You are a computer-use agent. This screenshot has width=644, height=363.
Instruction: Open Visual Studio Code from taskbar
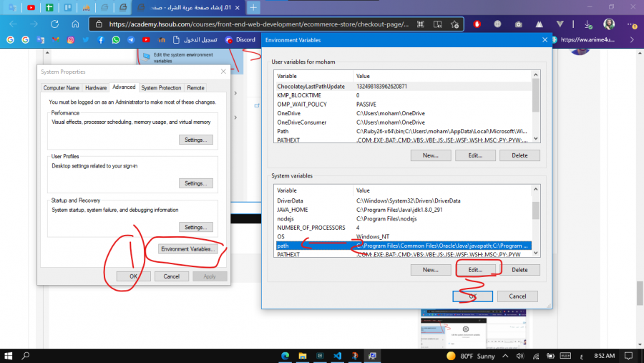[x=336, y=355]
